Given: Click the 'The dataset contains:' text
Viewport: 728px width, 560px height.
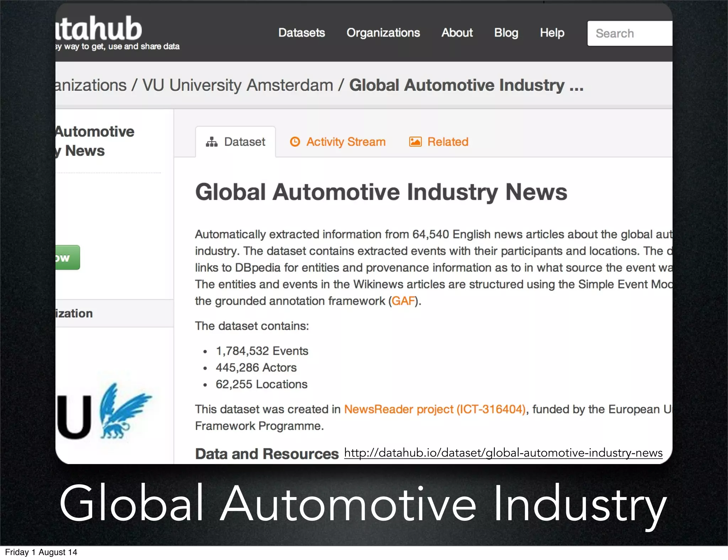Looking at the screenshot, I should pyautogui.click(x=252, y=326).
